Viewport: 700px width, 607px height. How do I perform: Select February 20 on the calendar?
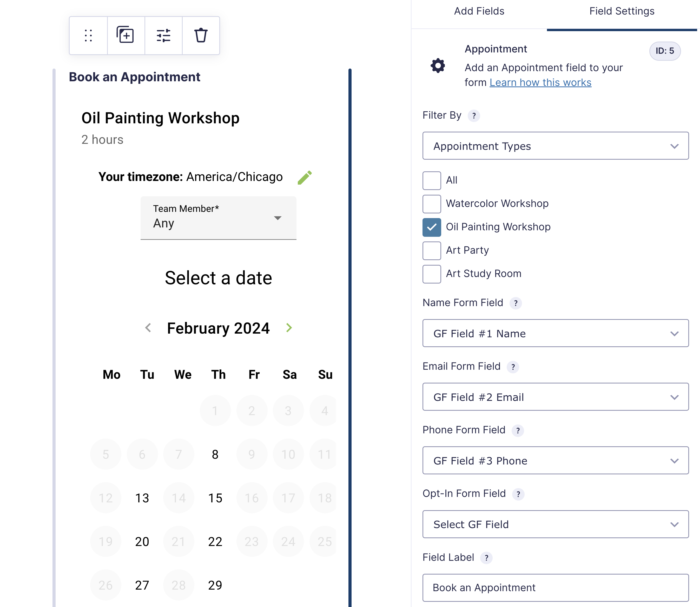pyautogui.click(x=142, y=542)
